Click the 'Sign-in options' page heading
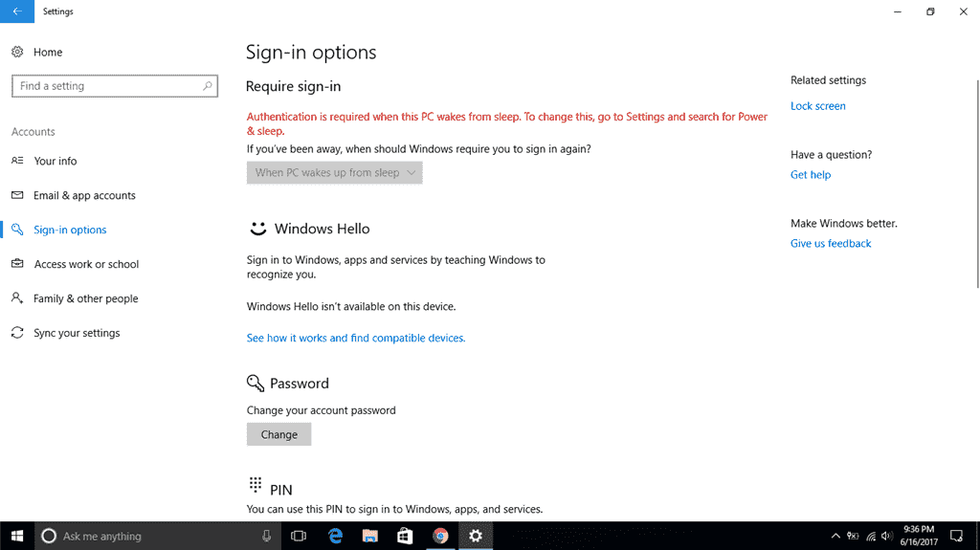 [x=311, y=53]
